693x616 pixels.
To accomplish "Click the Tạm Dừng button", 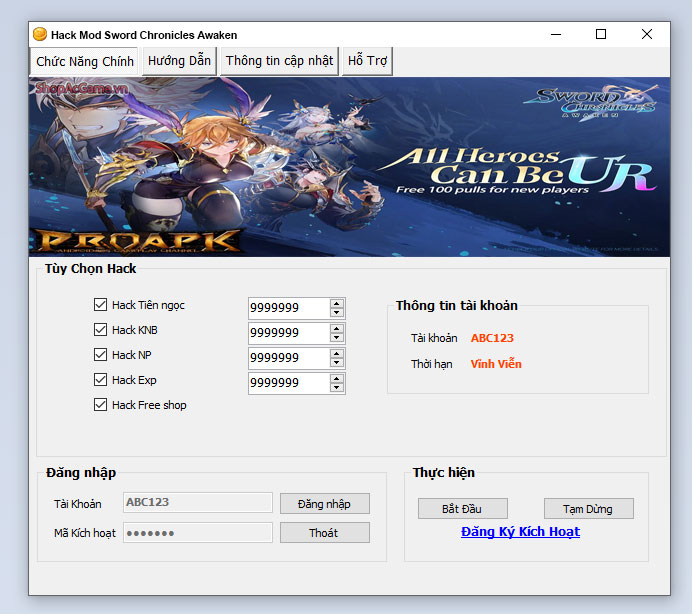I will 589,509.
